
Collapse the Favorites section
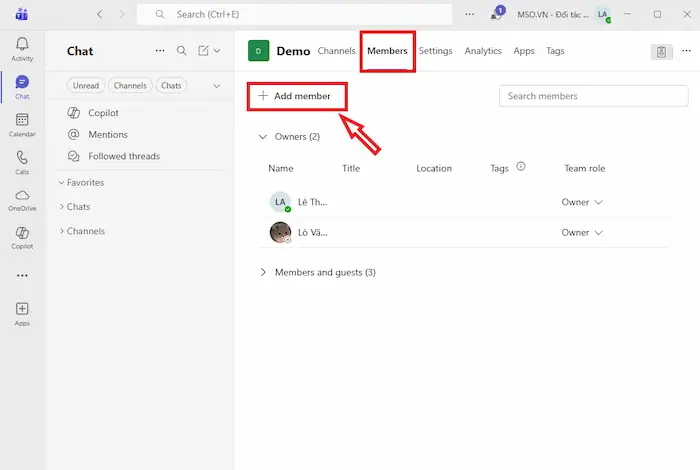(62, 183)
